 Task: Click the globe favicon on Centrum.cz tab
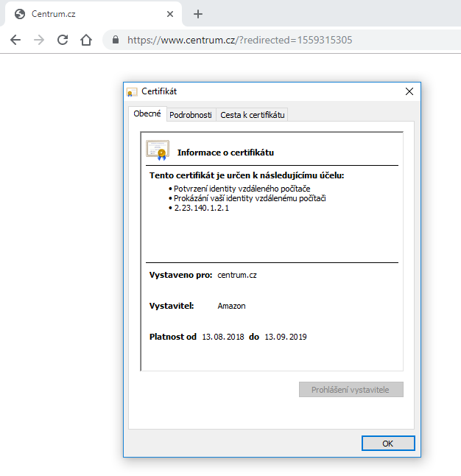pos(20,14)
